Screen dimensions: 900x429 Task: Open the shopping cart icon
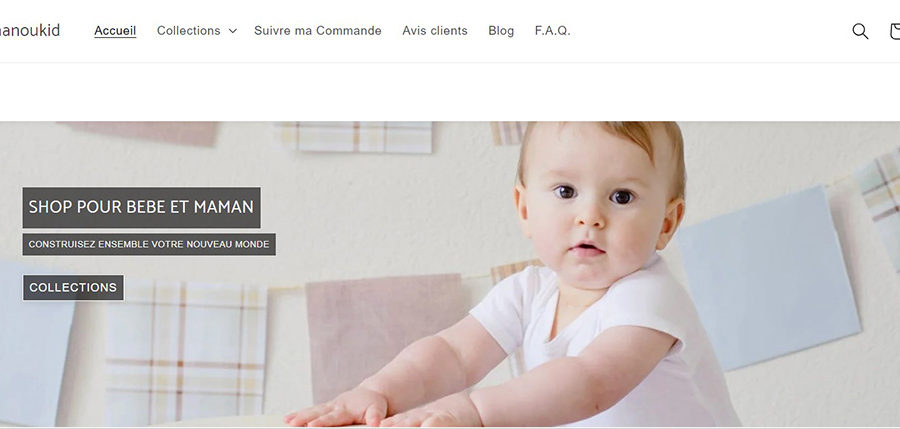point(895,31)
